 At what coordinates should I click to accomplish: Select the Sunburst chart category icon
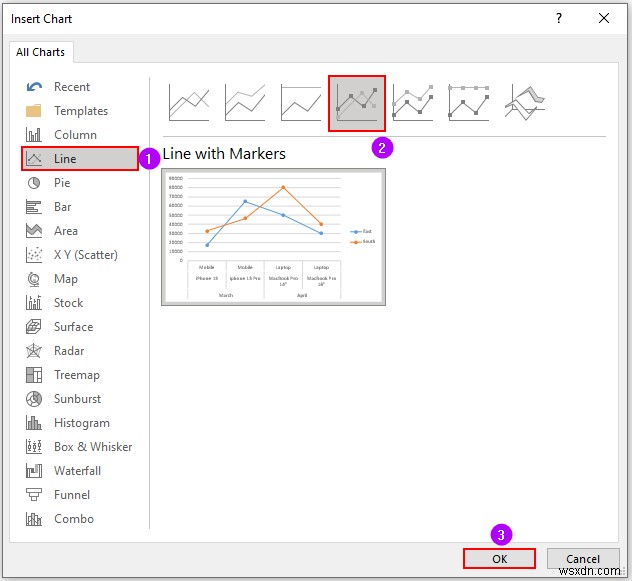pyautogui.click(x=34, y=399)
